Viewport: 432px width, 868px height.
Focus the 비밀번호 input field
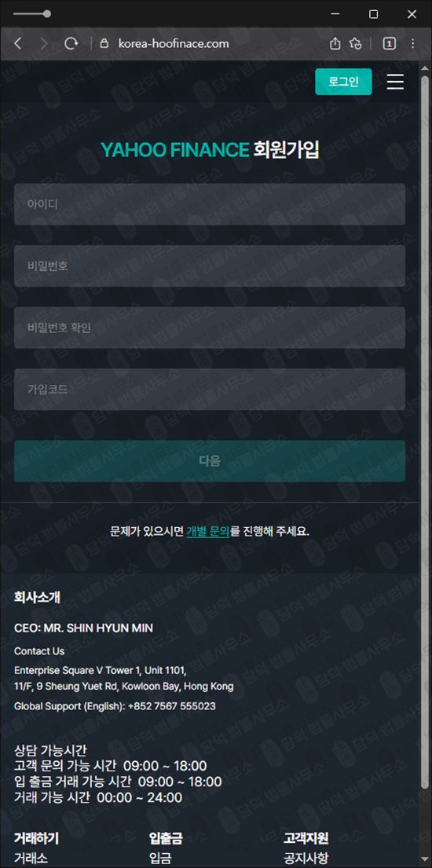point(210,266)
